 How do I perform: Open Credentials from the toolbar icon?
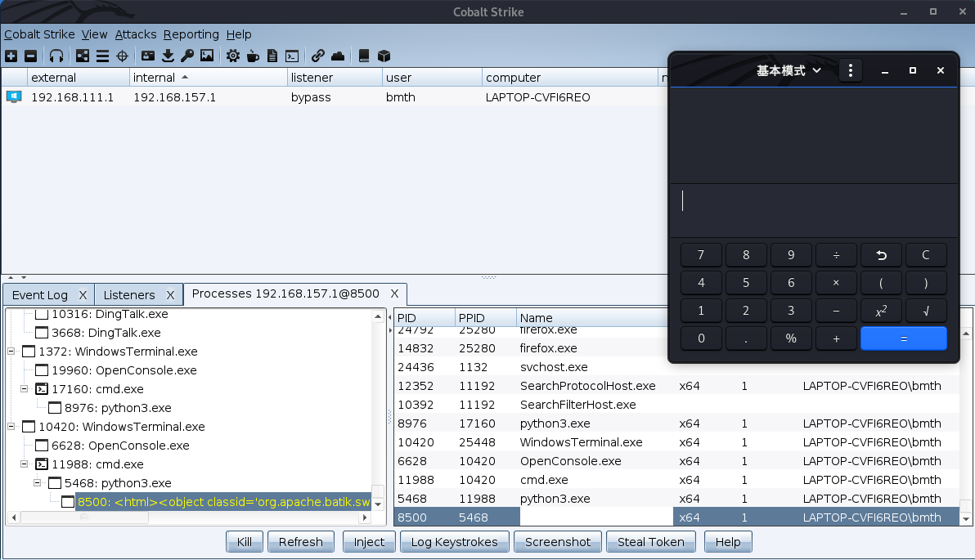pos(148,56)
